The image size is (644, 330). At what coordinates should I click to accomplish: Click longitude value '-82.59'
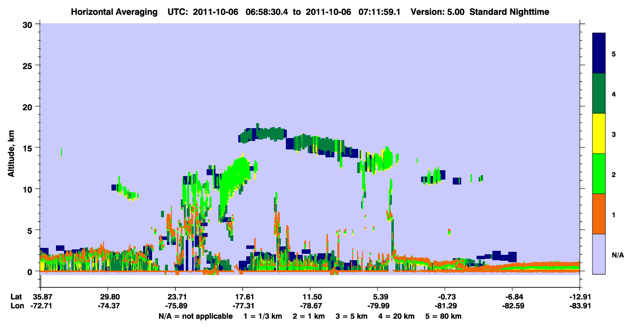tap(512, 306)
